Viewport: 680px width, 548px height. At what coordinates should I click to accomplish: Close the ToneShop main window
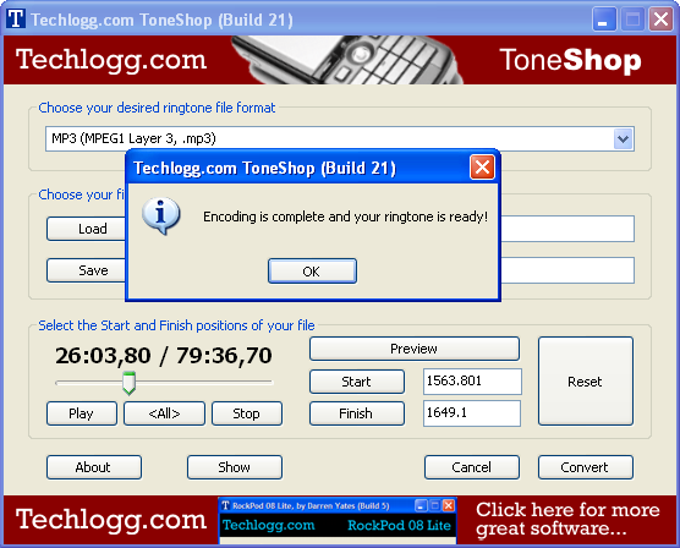tap(660, 20)
